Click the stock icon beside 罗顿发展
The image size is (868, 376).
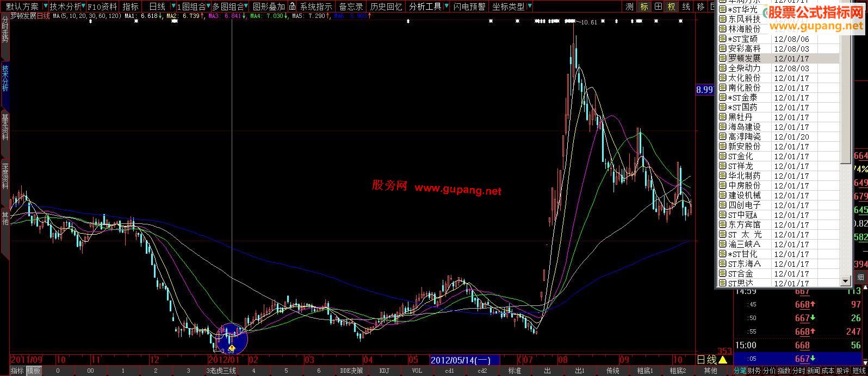coord(722,58)
